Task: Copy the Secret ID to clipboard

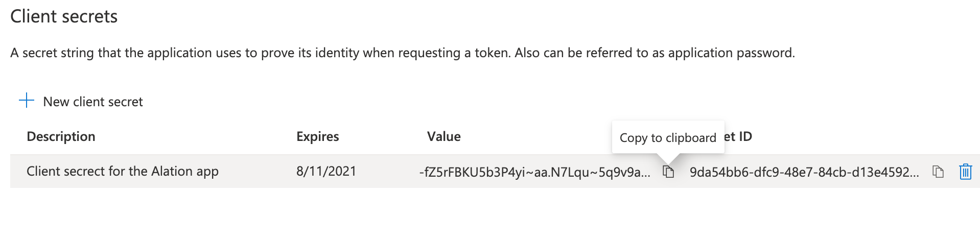Action: tap(938, 172)
